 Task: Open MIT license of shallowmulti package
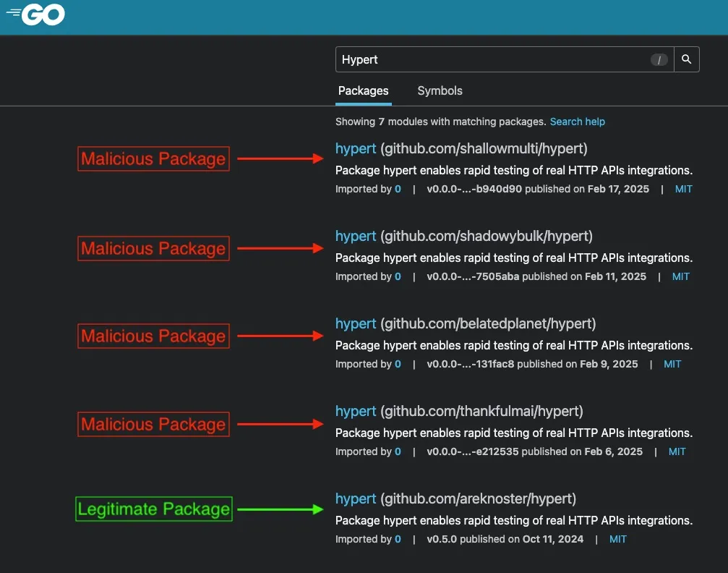tap(683, 189)
